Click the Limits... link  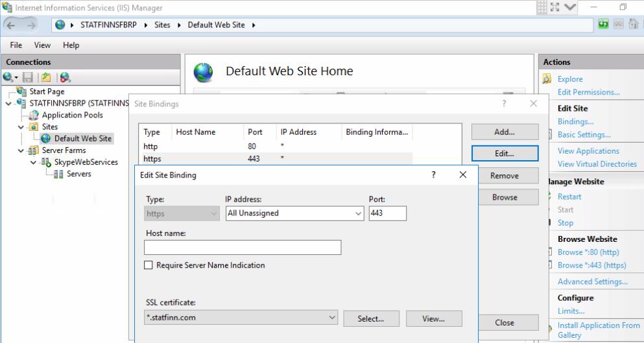pos(571,311)
